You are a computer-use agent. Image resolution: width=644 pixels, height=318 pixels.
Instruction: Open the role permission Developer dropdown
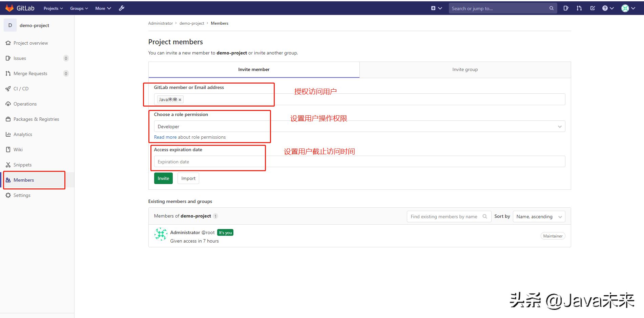(x=359, y=127)
